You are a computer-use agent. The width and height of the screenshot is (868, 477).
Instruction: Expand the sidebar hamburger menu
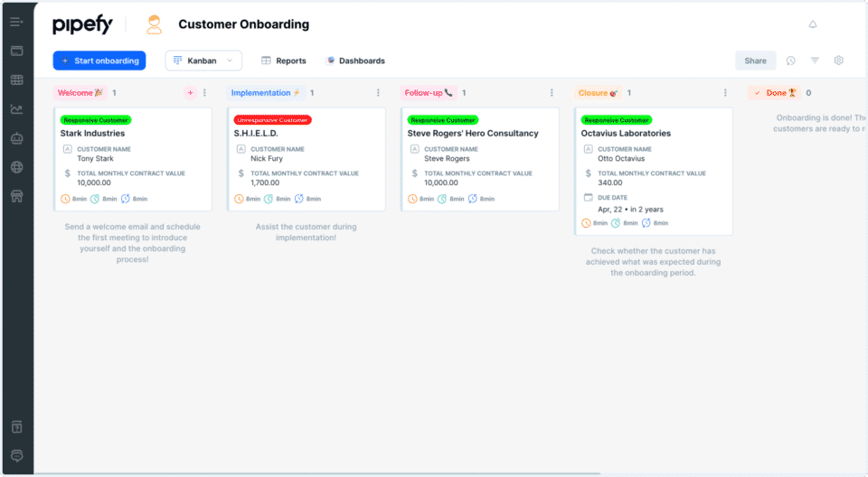tap(16, 23)
